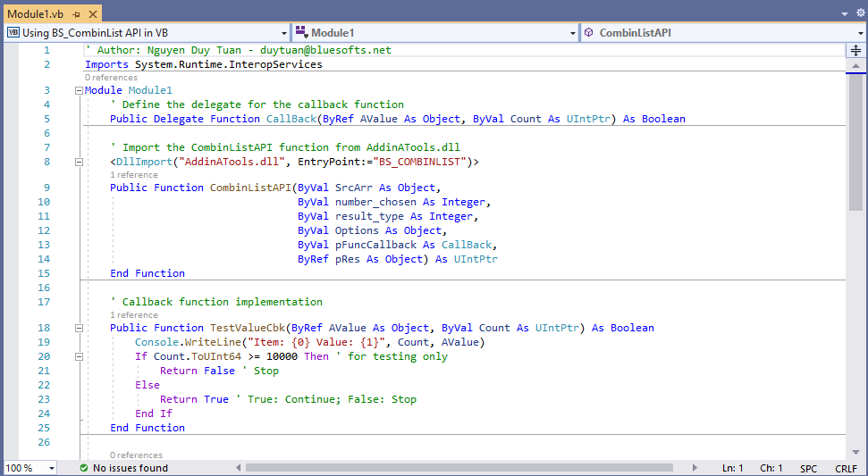Click the CombinListAPI method cube icon
Screen dimensions: 868x476
[588, 33]
